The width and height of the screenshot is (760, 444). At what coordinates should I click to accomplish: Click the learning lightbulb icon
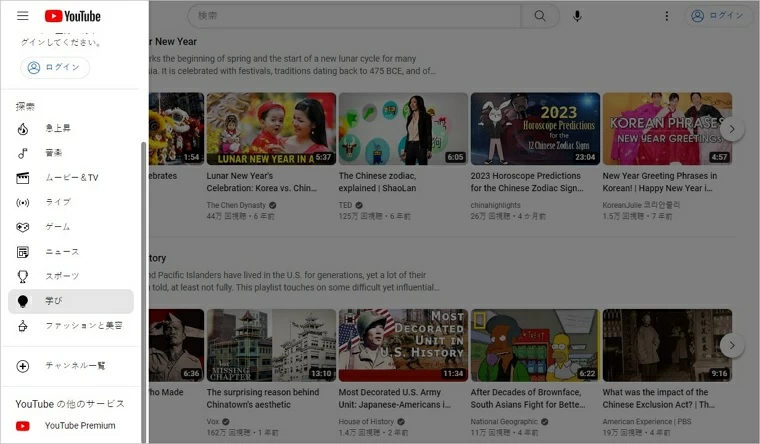[x=23, y=301]
